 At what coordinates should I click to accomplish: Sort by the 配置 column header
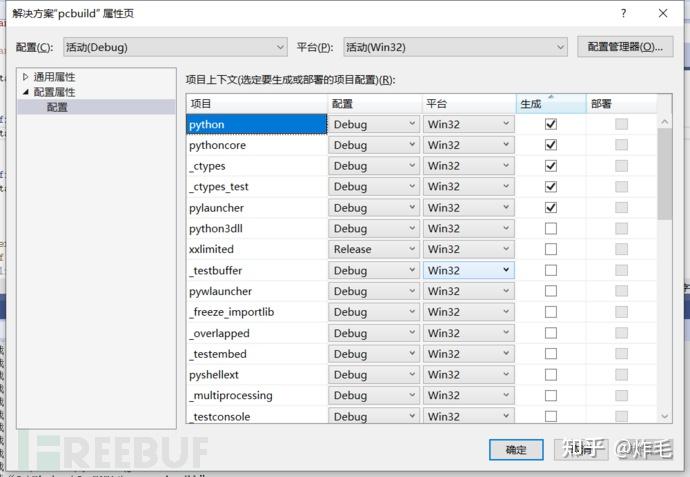tap(374, 104)
